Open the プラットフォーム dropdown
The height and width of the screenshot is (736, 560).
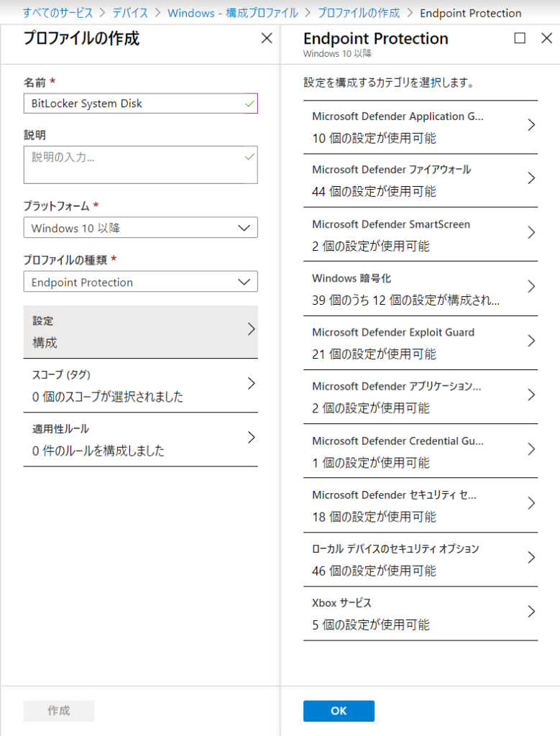click(140, 228)
